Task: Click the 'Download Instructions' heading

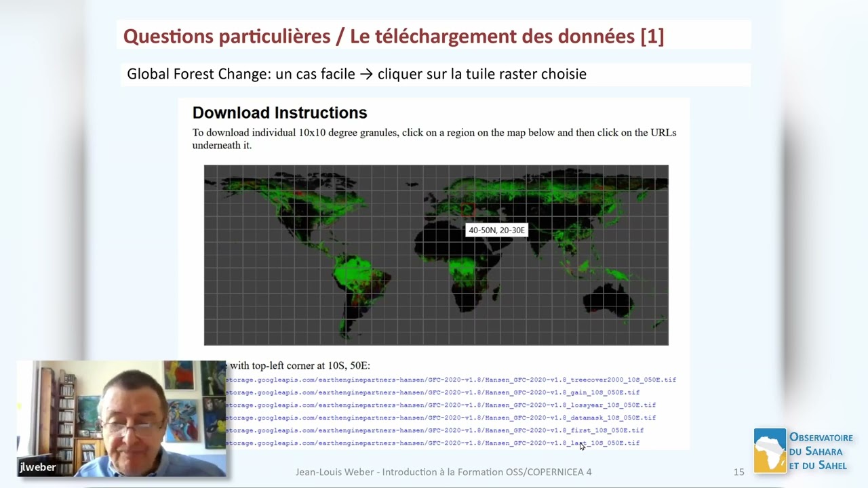Action: tap(279, 113)
